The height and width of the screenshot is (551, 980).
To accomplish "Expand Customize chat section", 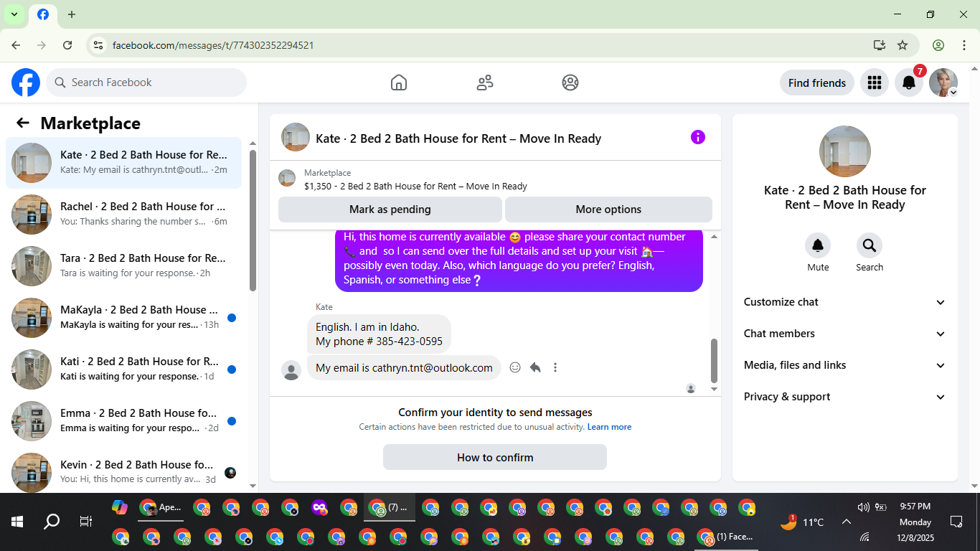I will point(845,302).
